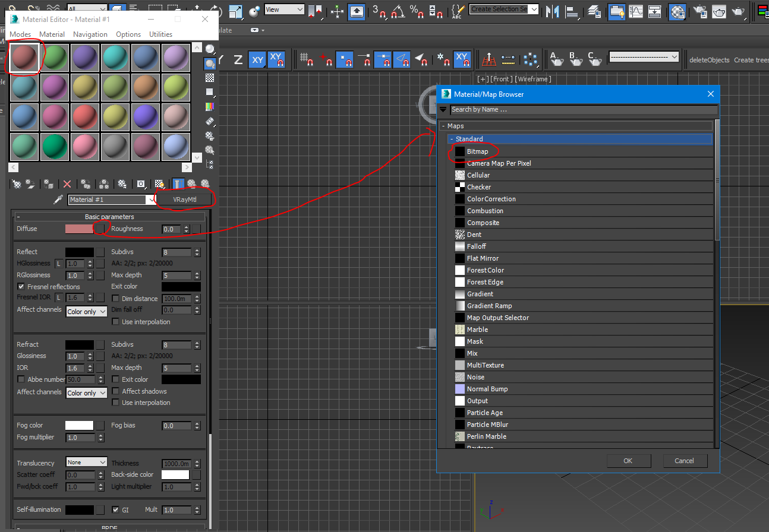Image resolution: width=769 pixels, height=532 pixels.
Task: Click the Reset Map/Mtl to Default Settings icon
Action: pos(67,184)
